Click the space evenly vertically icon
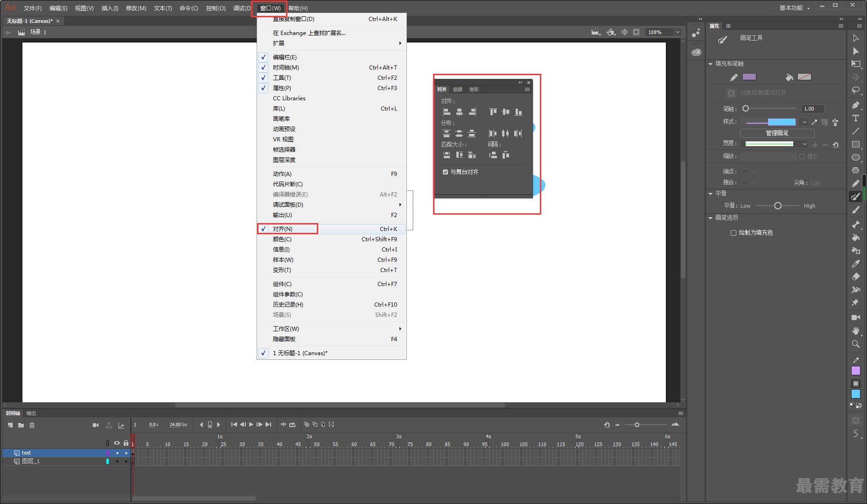867x504 pixels. 493,155
